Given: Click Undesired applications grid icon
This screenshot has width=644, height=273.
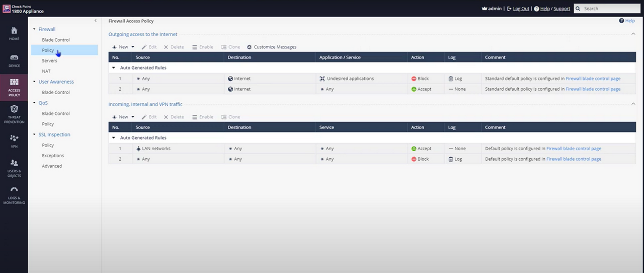Looking at the screenshot, I should (322, 79).
